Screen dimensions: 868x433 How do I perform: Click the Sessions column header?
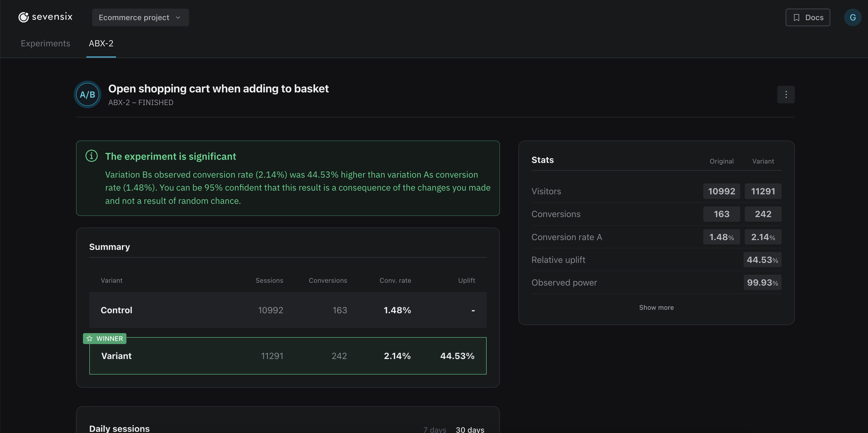pos(269,280)
